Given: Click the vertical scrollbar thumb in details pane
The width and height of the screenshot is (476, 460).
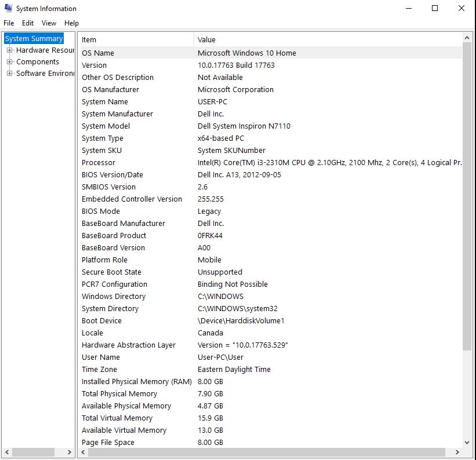Looking at the screenshot, I should [467, 196].
